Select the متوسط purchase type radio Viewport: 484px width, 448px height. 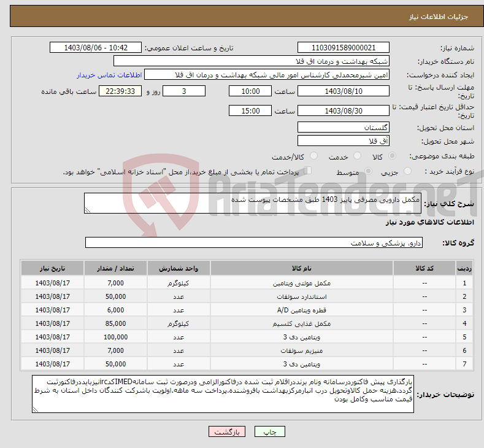click(x=368, y=171)
